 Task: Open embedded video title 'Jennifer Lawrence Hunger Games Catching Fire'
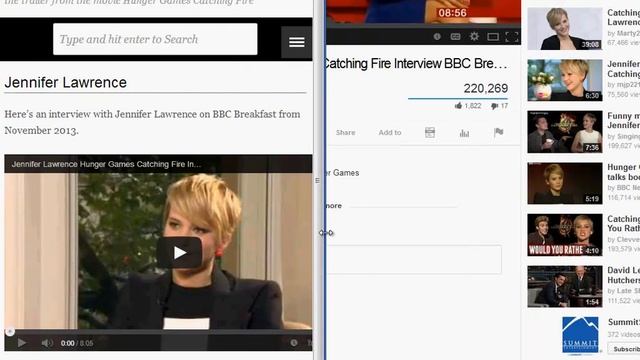point(106,164)
